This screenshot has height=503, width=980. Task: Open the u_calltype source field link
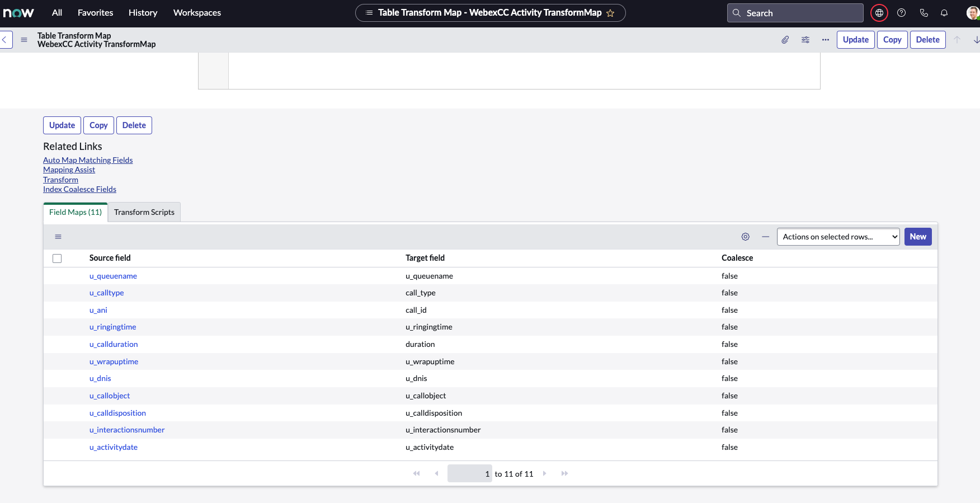tap(107, 293)
